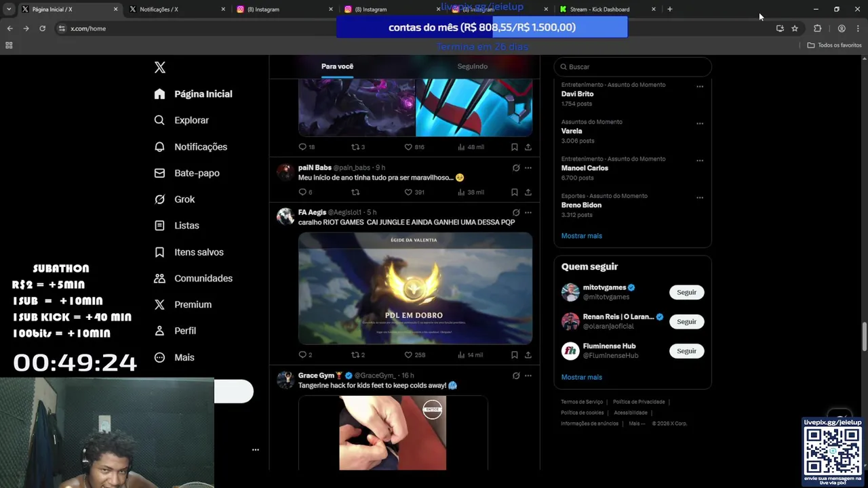This screenshot has width=868, height=488.
Task: Click the X logo in sidebar
Action: 160,67
